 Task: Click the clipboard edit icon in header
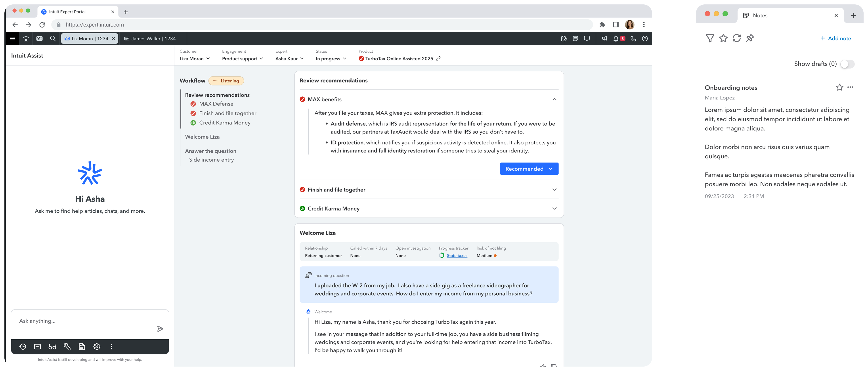tap(564, 38)
